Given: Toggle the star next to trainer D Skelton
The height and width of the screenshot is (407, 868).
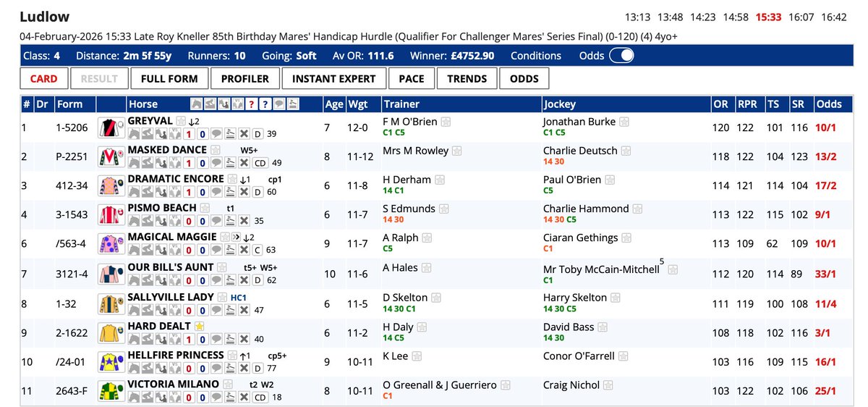Looking at the screenshot, I should [x=438, y=298].
